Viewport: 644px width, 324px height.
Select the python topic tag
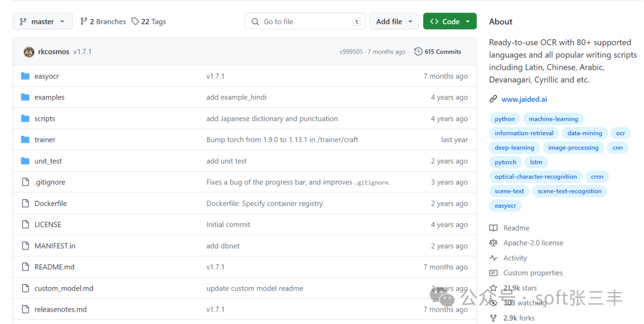[504, 119]
